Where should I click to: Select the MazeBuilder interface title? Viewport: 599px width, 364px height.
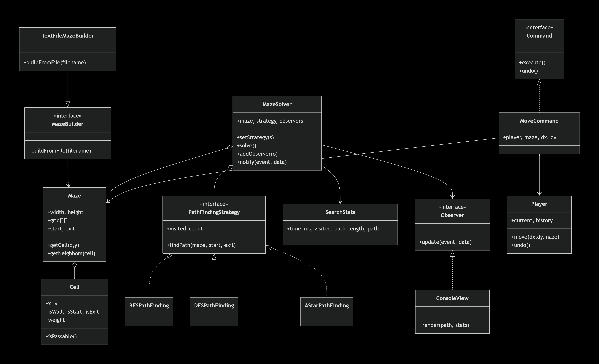pyautogui.click(x=68, y=124)
